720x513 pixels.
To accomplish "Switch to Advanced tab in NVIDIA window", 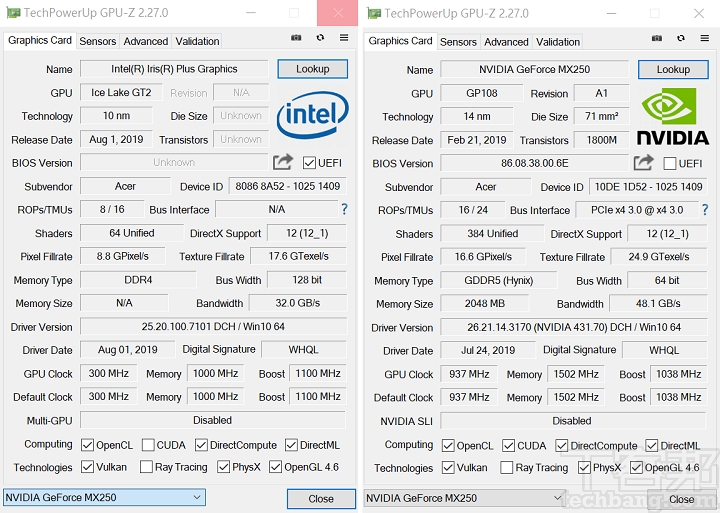I will 506,42.
